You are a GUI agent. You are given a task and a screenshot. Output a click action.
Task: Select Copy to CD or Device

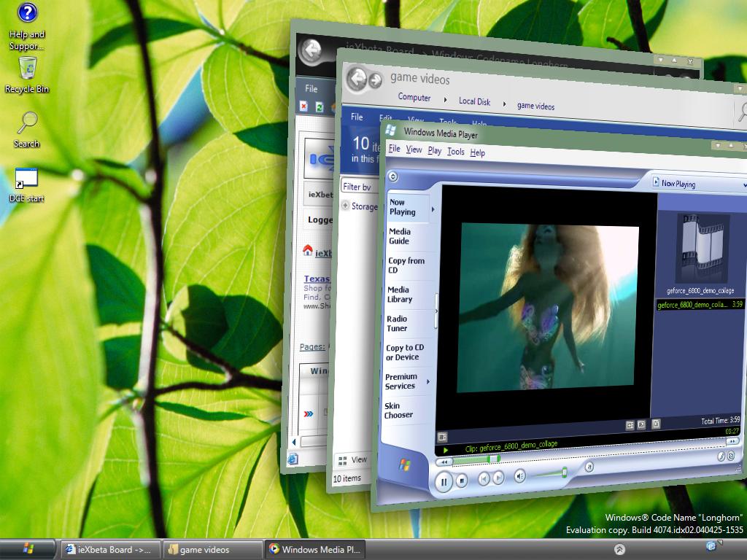click(404, 352)
